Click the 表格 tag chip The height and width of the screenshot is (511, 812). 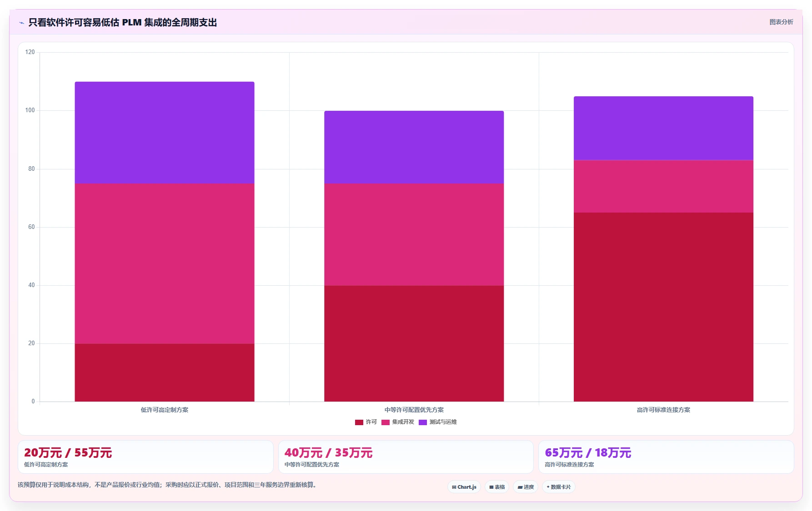click(x=497, y=487)
